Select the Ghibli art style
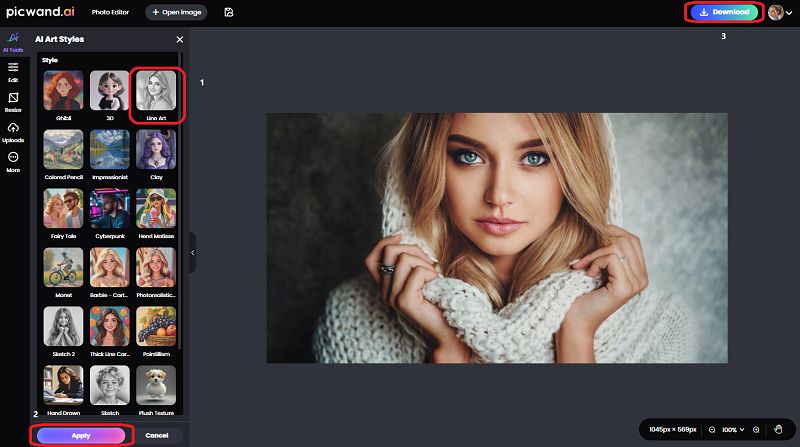800x447 pixels. pos(63,95)
